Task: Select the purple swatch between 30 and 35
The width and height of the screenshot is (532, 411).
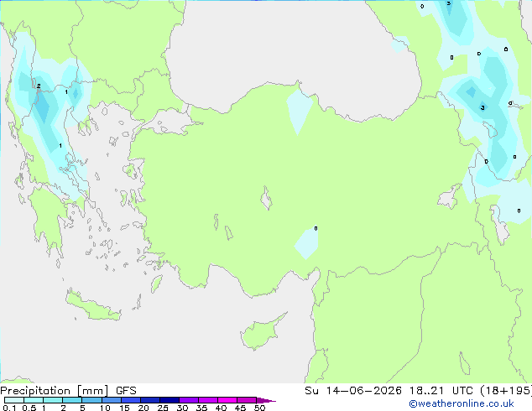Action: 189,400
